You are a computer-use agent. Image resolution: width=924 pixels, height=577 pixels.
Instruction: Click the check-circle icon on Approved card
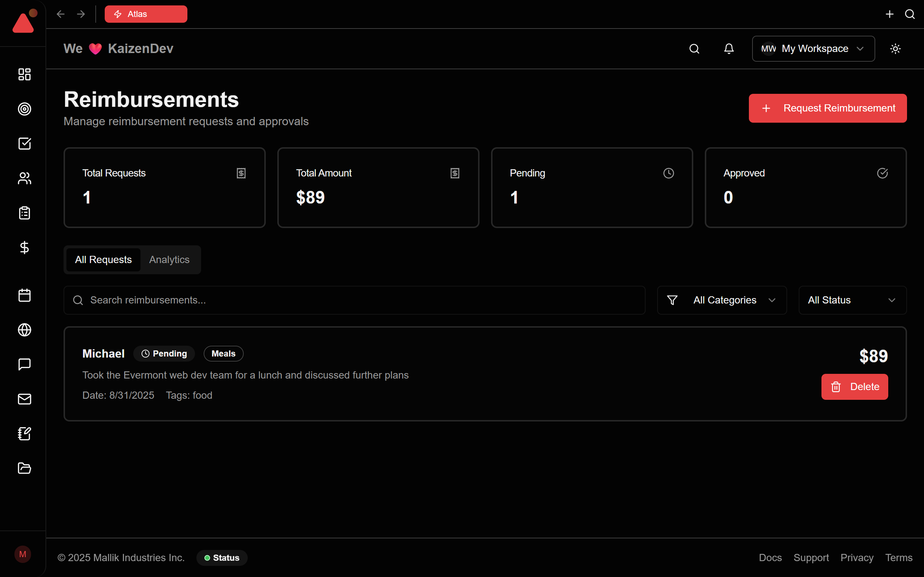[x=882, y=173]
